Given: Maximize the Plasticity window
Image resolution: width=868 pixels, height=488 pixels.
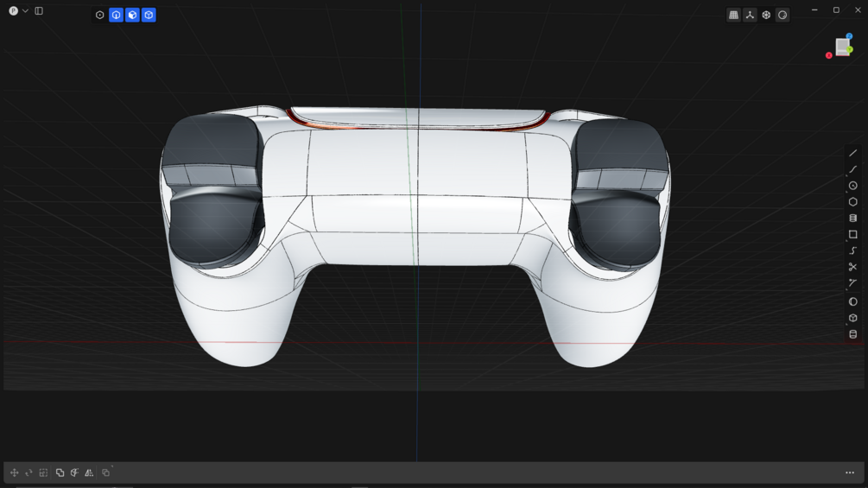Looking at the screenshot, I should click(x=836, y=10).
